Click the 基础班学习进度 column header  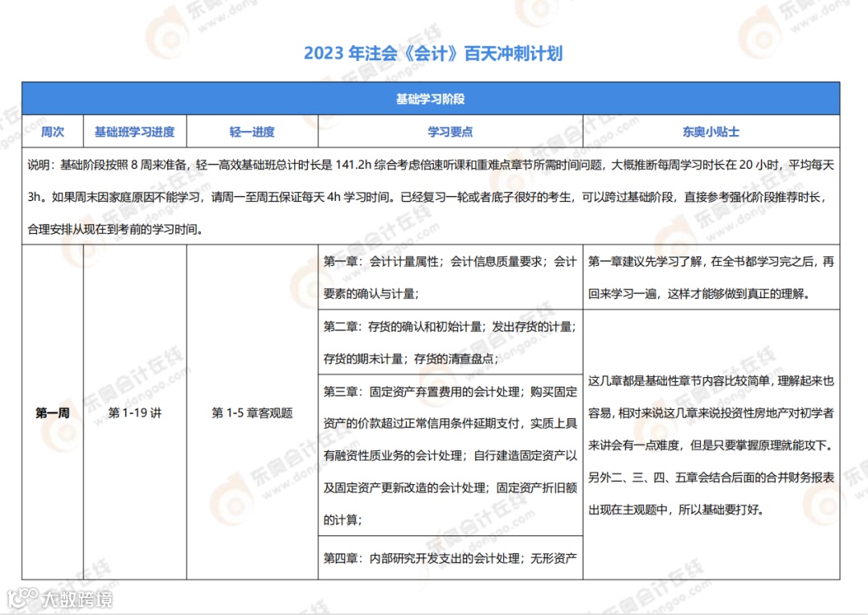click(134, 132)
